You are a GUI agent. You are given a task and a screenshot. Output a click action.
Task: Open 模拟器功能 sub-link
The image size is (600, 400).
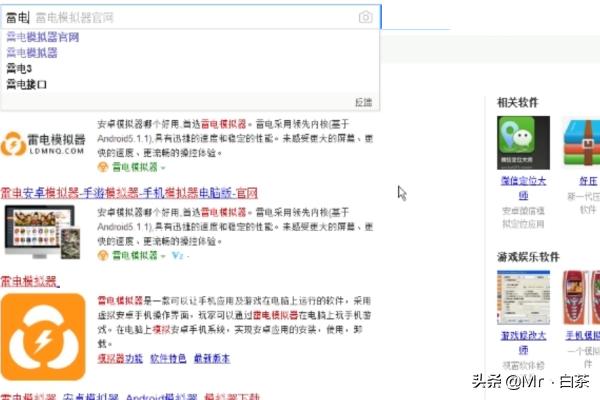point(120,359)
